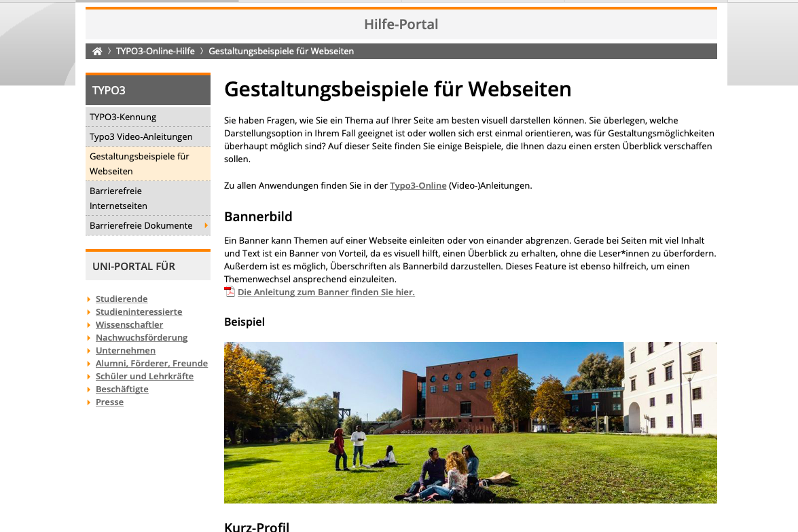Open Alumni, Förderer, Freunde link
798x532 pixels.
[x=151, y=363]
